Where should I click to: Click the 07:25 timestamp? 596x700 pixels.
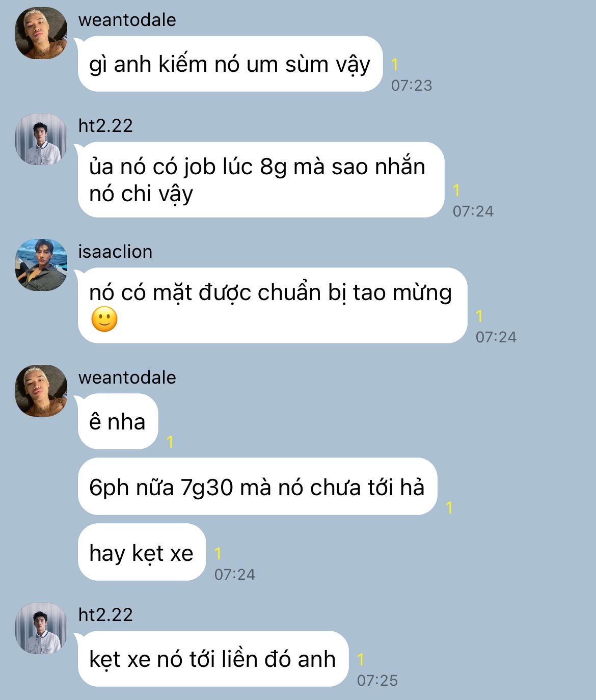(x=377, y=680)
